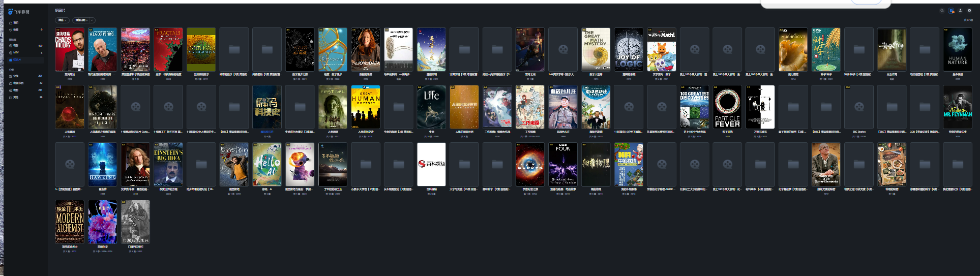The height and width of the screenshot is (276, 980).
Task: Open the Great Human Odyssey poster
Action: coord(366,107)
